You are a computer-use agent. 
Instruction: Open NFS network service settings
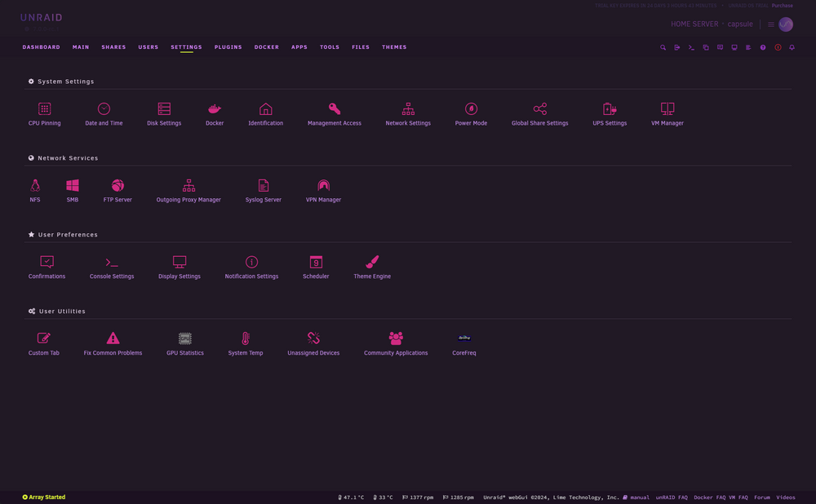pyautogui.click(x=35, y=191)
